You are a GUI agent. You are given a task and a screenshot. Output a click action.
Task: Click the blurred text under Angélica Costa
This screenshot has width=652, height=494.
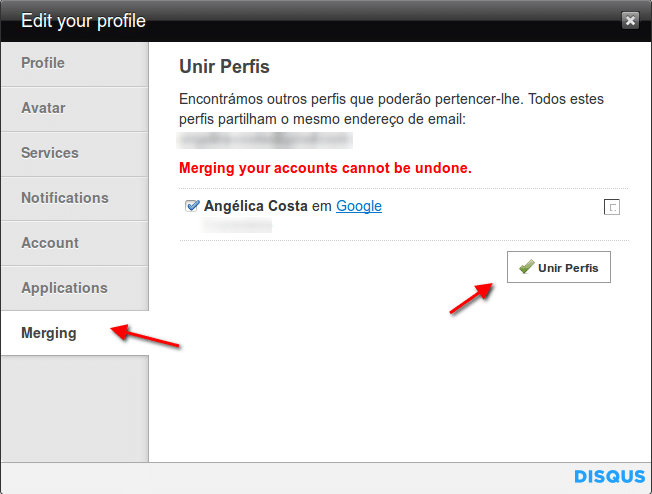coord(236,226)
